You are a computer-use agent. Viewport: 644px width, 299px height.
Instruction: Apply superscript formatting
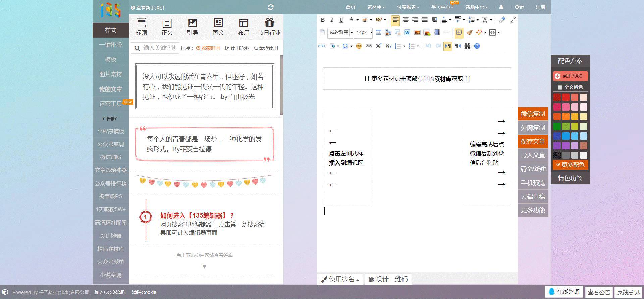click(x=379, y=46)
